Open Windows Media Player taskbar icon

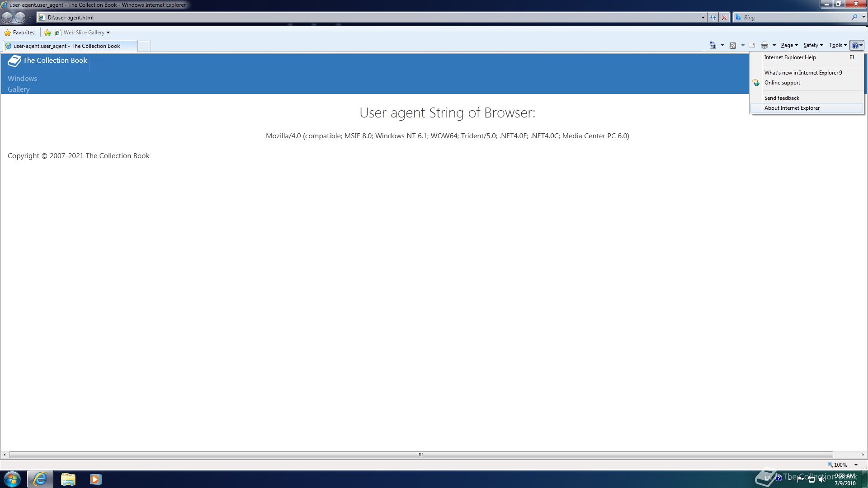(x=95, y=479)
